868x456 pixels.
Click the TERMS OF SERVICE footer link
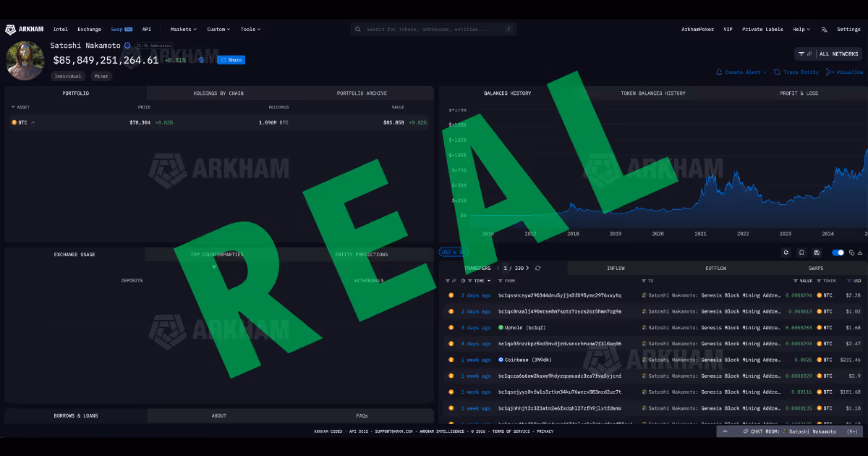click(x=512, y=431)
